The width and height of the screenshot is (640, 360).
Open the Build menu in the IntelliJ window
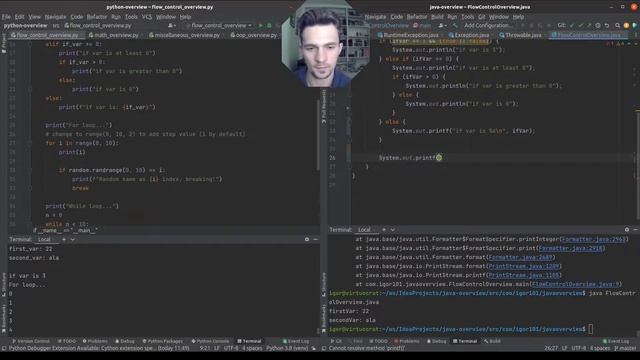[437, 17]
